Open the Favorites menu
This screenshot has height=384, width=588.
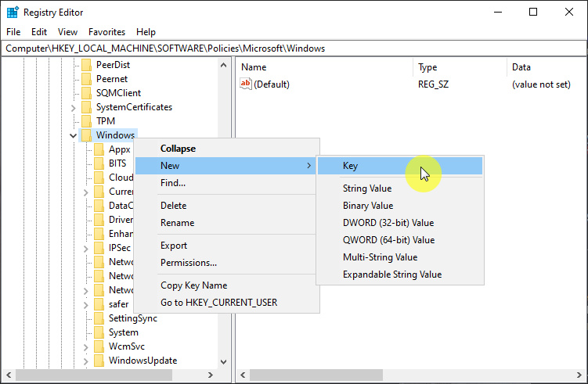[106, 32]
